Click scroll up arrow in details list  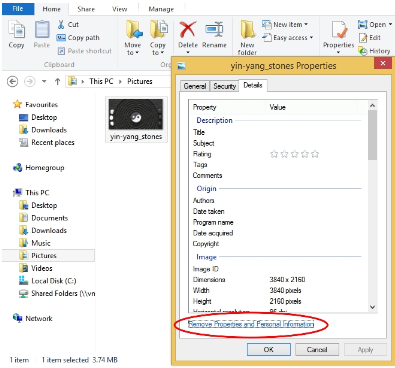[x=373, y=105]
